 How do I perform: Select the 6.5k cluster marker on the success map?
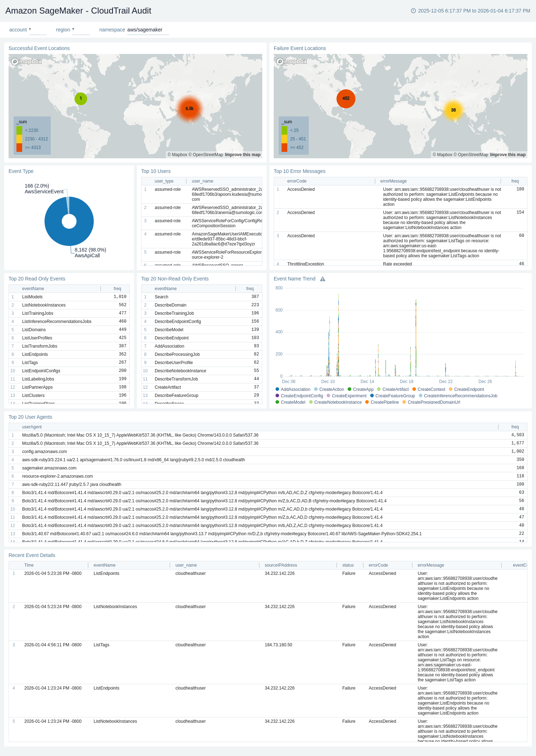pos(189,109)
